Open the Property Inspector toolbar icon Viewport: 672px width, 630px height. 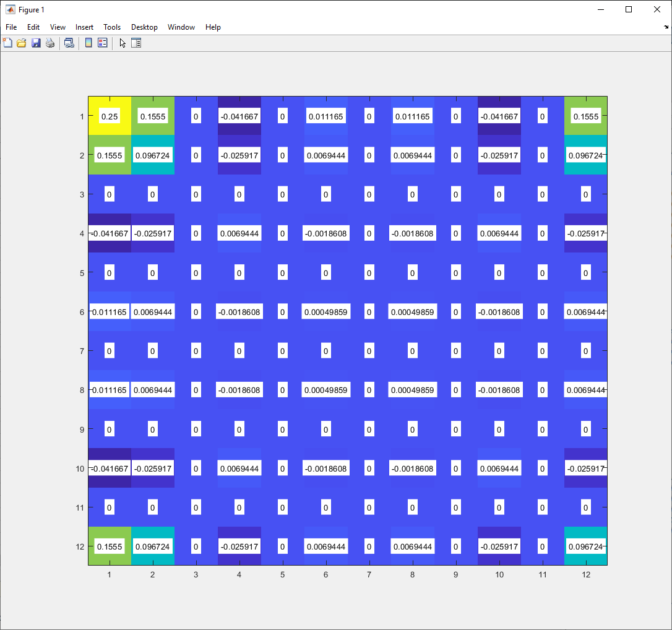coord(136,43)
